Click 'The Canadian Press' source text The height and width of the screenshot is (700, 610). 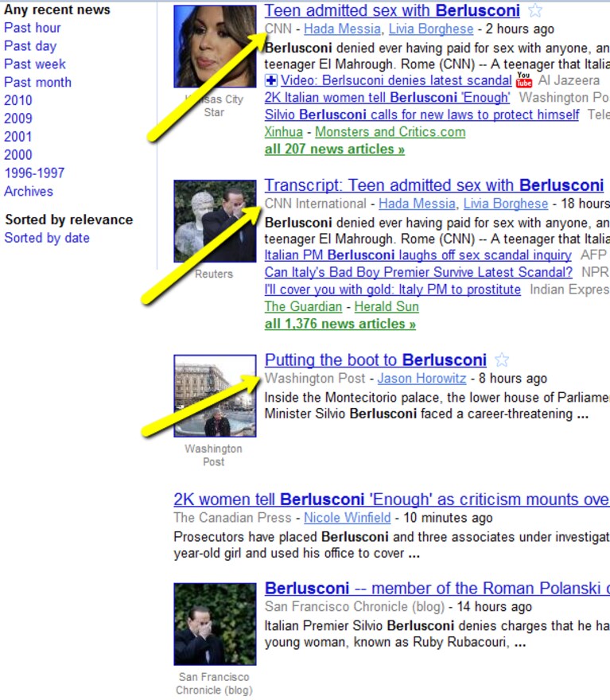[x=232, y=518]
